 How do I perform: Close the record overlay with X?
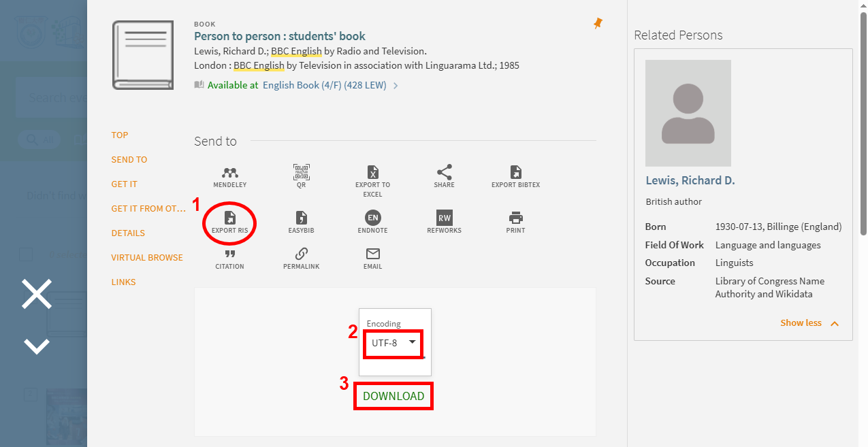click(37, 294)
